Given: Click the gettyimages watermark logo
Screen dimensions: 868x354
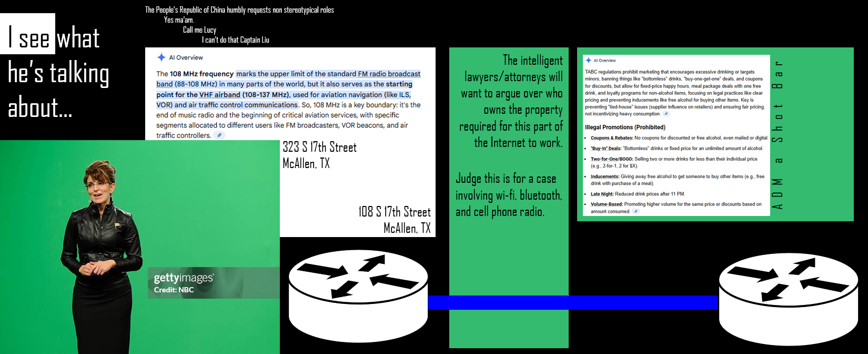Looking at the screenshot, I should 183,278.
